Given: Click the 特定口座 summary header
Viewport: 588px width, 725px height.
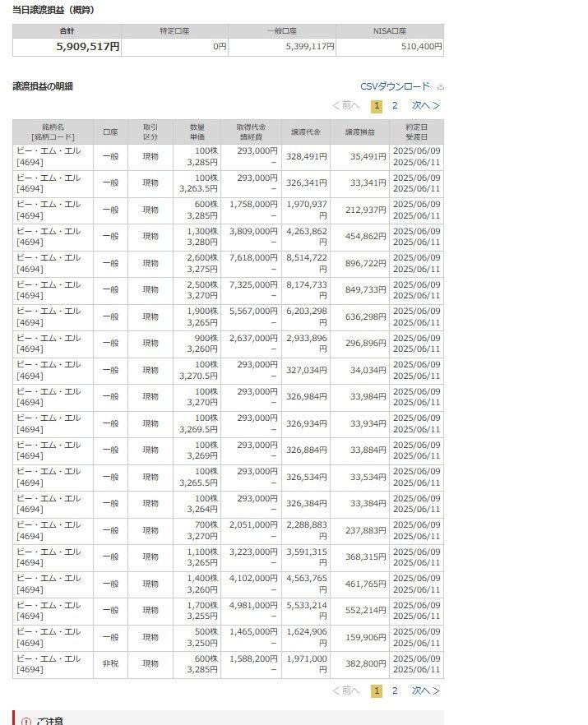Looking at the screenshot, I should (174, 30).
